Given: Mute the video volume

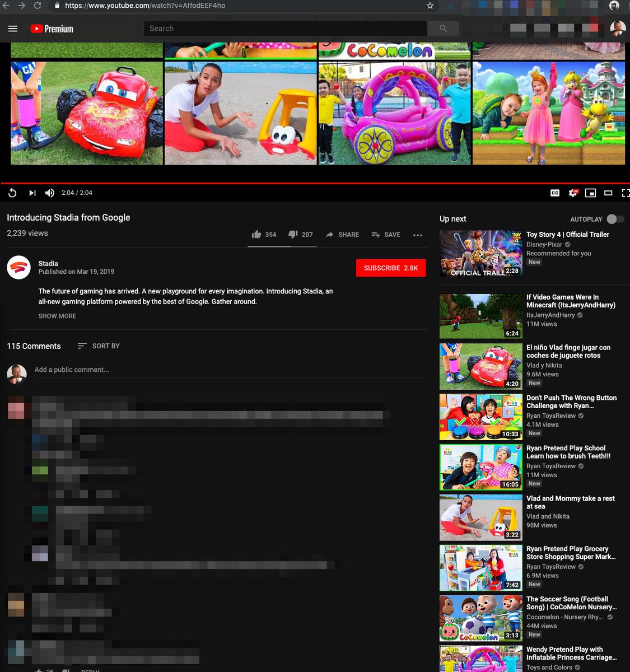Looking at the screenshot, I should pos(50,193).
